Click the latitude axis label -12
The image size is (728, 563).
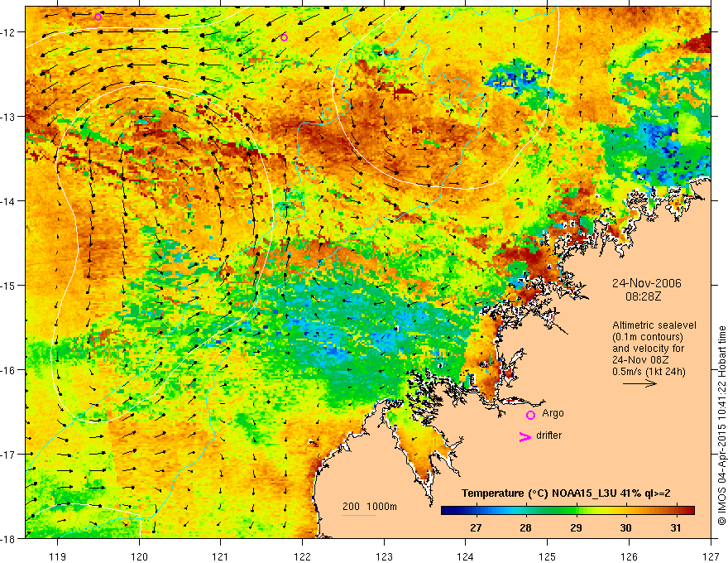coord(10,32)
